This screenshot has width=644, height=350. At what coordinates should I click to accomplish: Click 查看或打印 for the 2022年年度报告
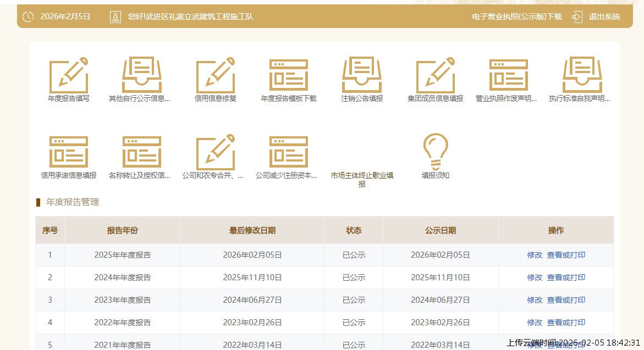click(566, 323)
